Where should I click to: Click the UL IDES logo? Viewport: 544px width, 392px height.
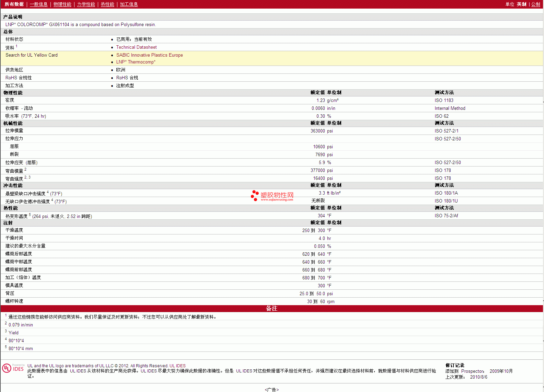pos(13,368)
